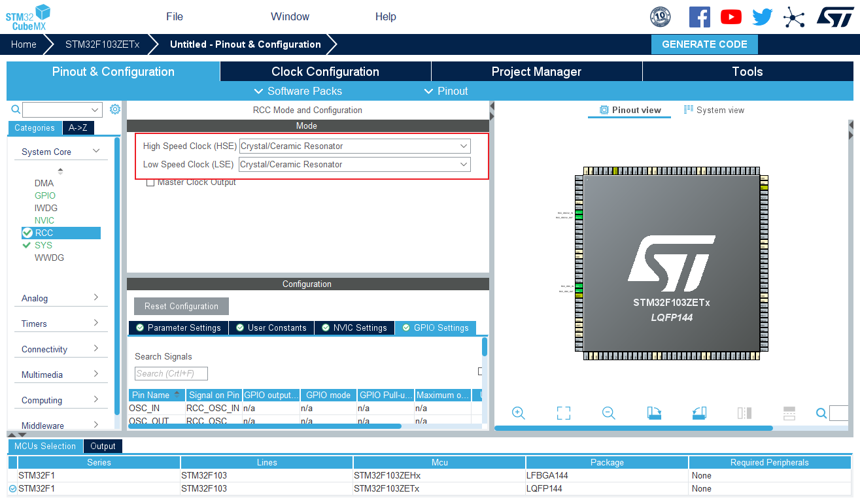Select GPIO in the System Core list
This screenshot has height=504, width=860.
[45, 195]
